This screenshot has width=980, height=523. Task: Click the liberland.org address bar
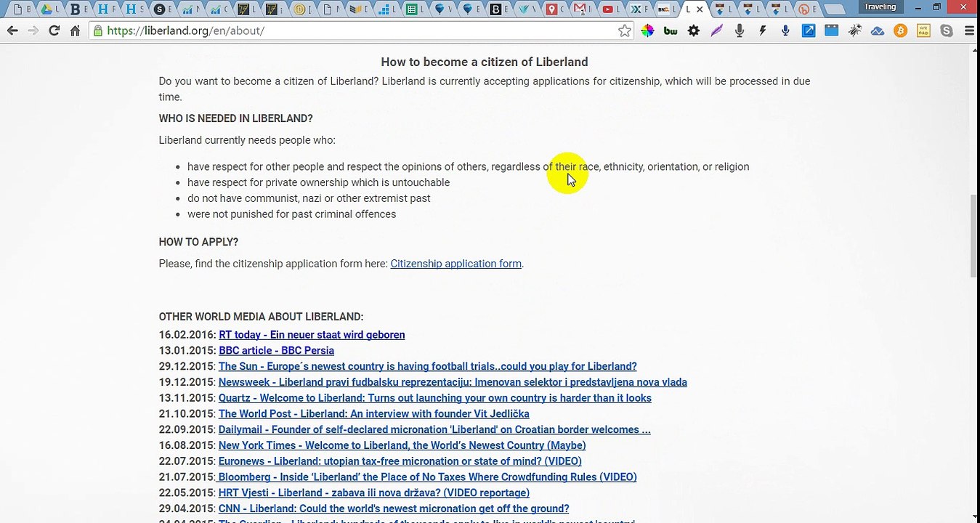point(361,31)
